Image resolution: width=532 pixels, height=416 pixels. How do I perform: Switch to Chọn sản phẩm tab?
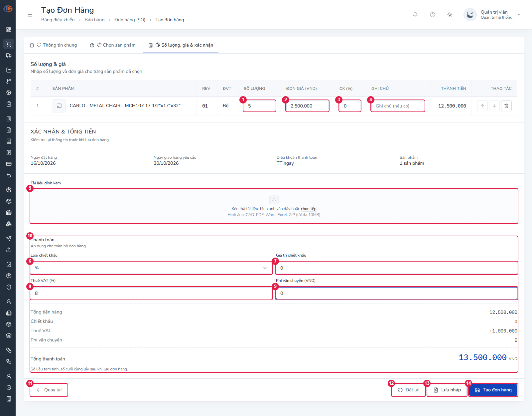point(113,45)
